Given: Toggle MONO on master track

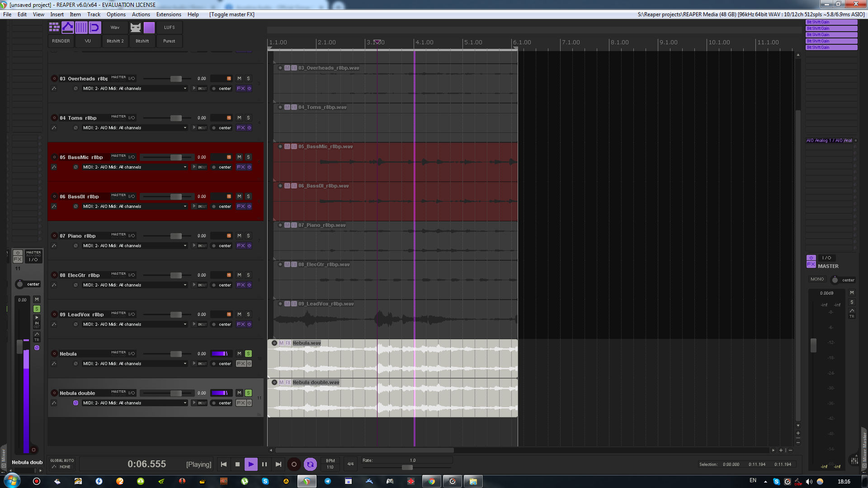Looking at the screenshot, I should pos(817,279).
